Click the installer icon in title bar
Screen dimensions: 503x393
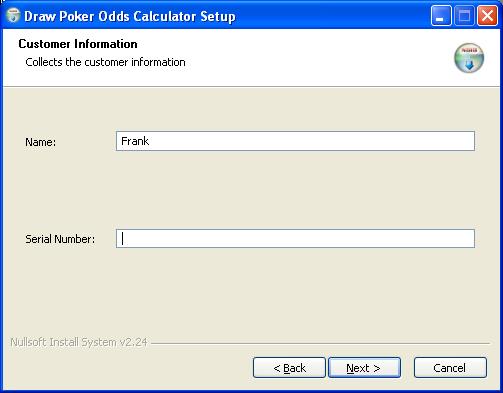(13, 16)
